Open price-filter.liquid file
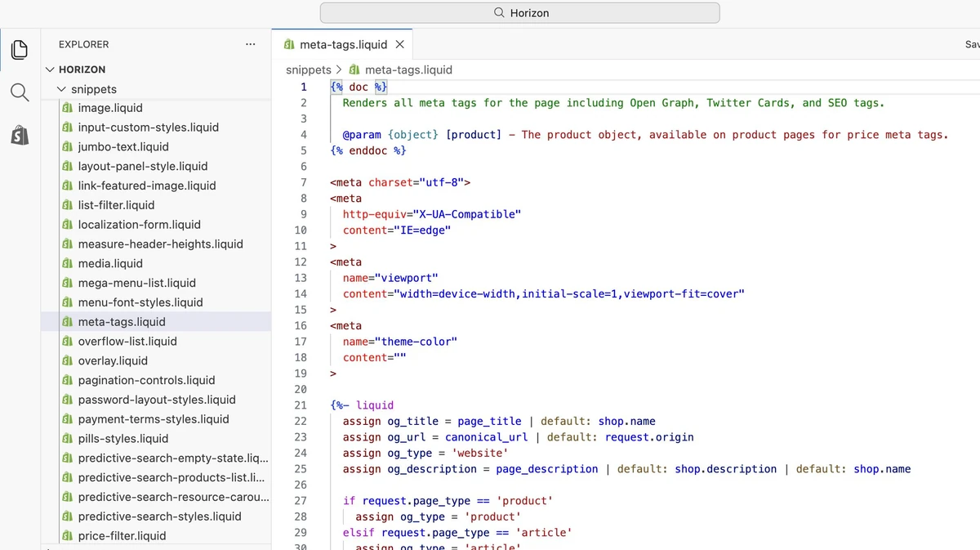This screenshot has width=980, height=550. 122,536
